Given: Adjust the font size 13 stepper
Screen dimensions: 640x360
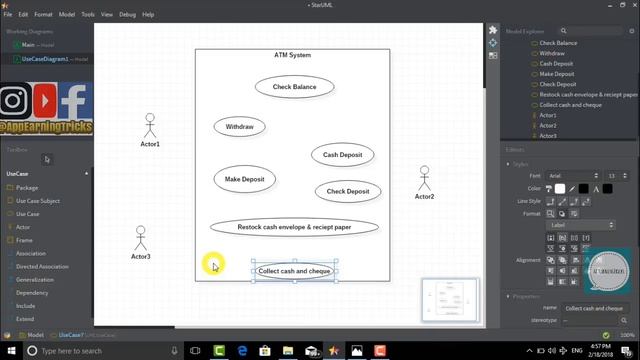Looking at the screenshot, I should tap(624, 176).
